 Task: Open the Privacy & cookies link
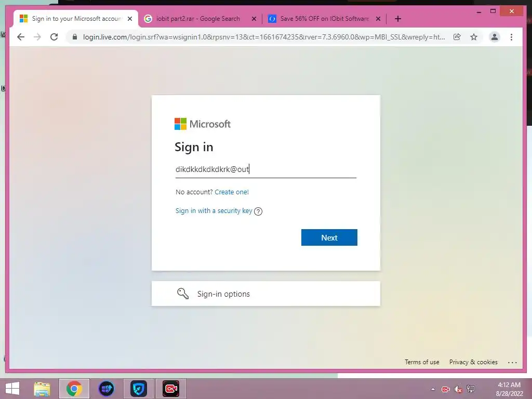[473, 362]
